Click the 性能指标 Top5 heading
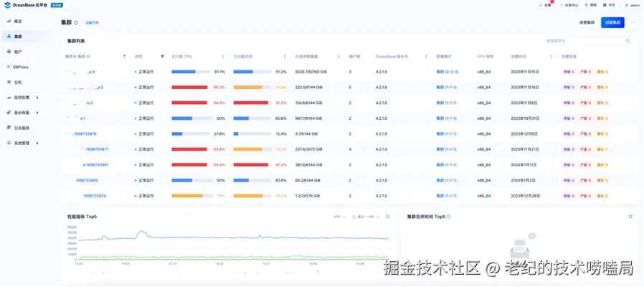This screenshot has height=287, width=644. pyautogui.click(x=82, y=216)
